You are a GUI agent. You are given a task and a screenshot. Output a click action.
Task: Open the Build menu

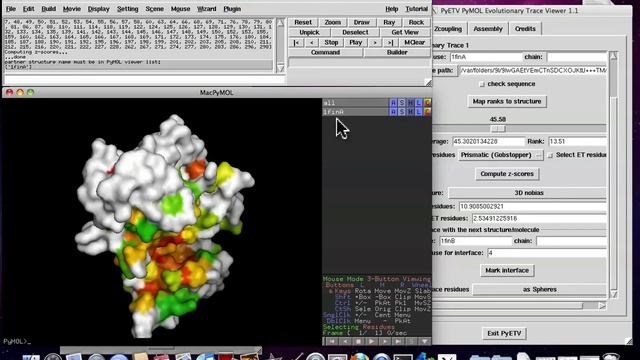(x=49, y=9)
